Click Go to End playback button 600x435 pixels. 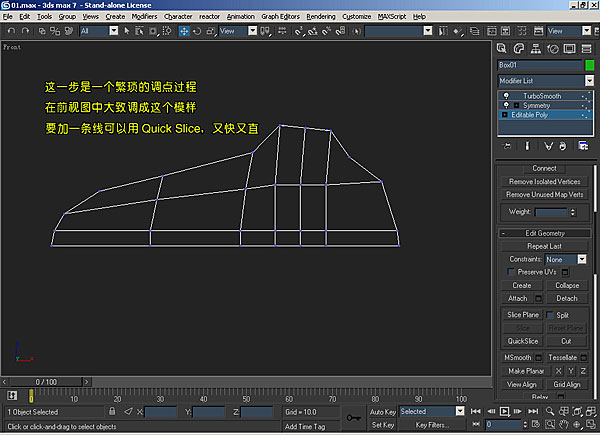point(533,411)
